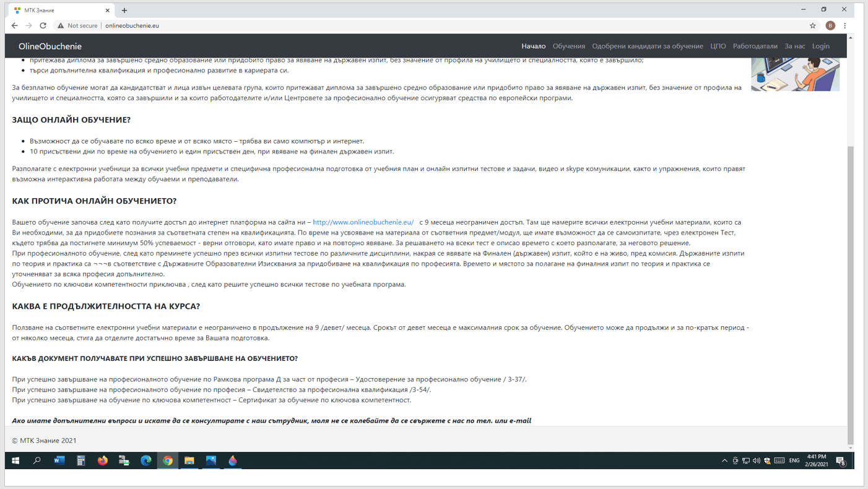Go back to the previous page

[x=15, y=25]
